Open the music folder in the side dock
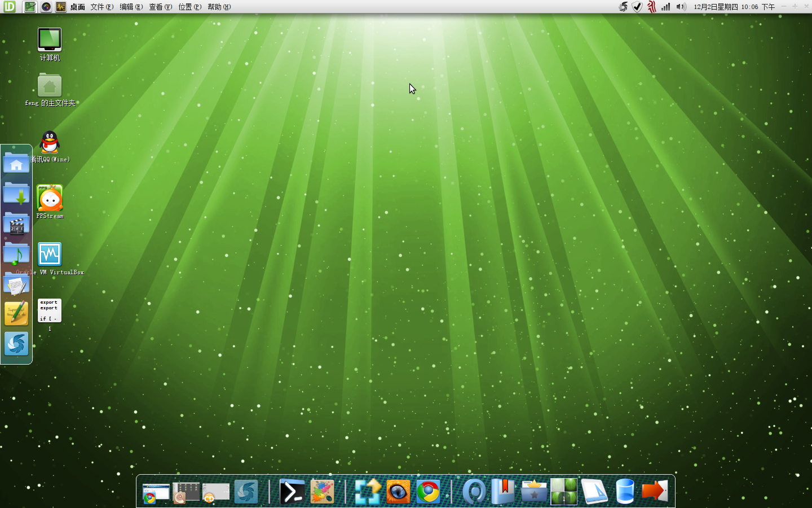812x508 pixels. click(16, 254)
